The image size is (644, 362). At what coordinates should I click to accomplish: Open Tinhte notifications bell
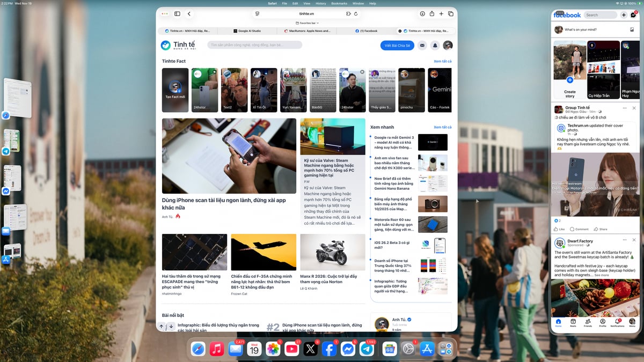pyautogui.click(x=435, y=46)
